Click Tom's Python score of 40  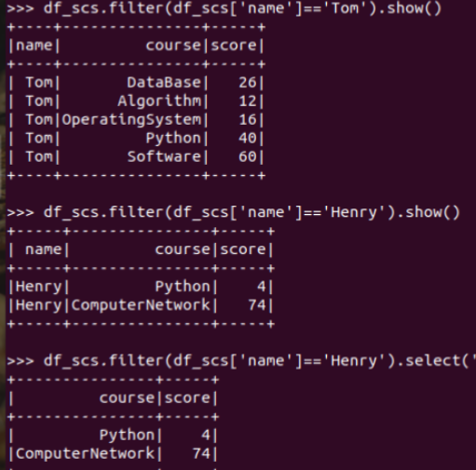click(248, 138)
